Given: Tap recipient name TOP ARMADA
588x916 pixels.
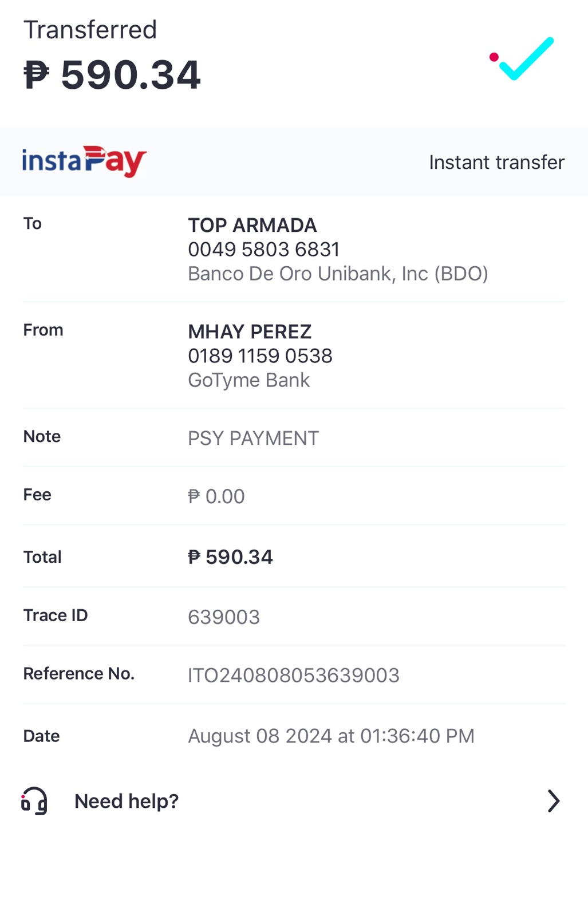Looking at the screenshot, I should (252, 225).
